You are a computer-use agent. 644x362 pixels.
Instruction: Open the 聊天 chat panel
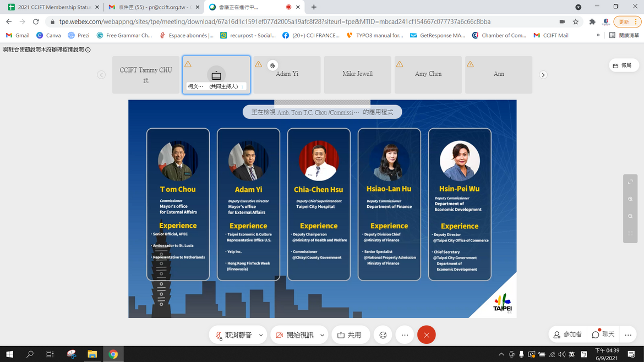pos(603,334)
